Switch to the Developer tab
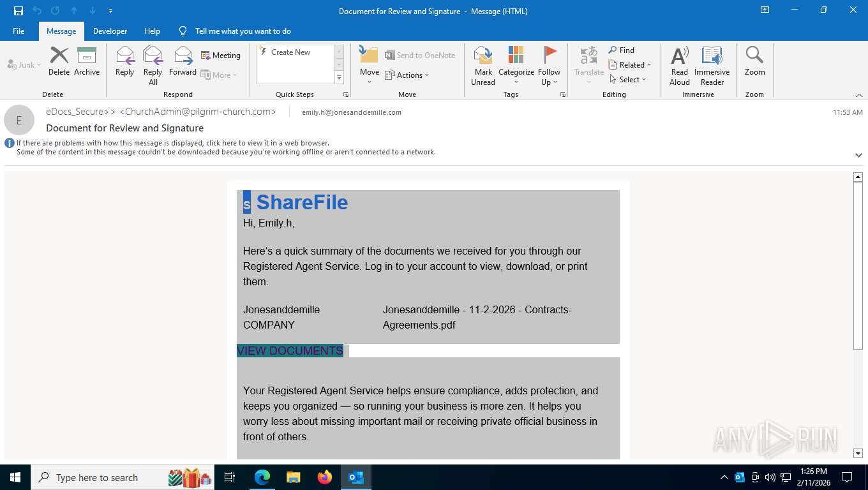Viewport: 868px width, 490px height. (110, 31)
